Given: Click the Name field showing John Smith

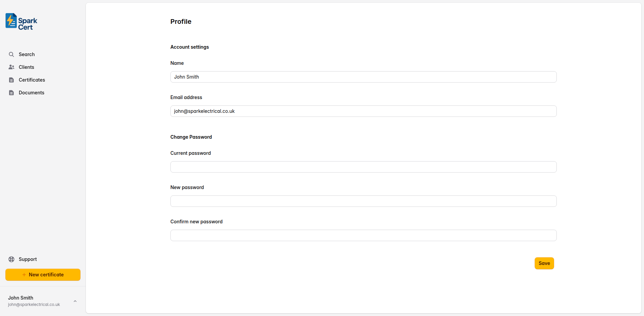Looking at the screenshot, I should click(x=363, y=77).
